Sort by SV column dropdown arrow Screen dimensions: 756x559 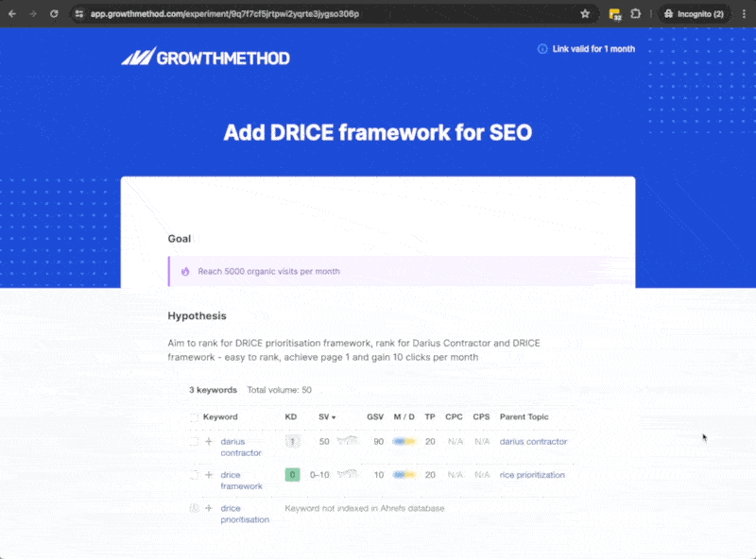[334, 417]
